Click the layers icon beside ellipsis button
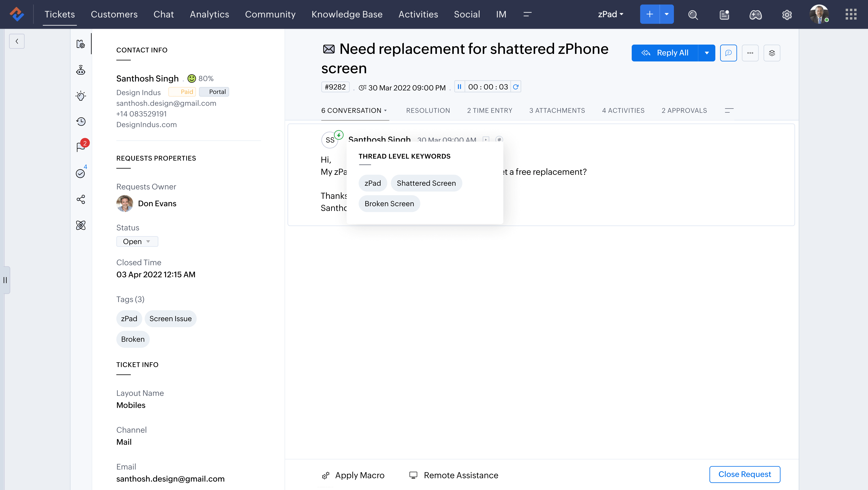The height and width of the screenshot is (490, 868). click(772, 53)
